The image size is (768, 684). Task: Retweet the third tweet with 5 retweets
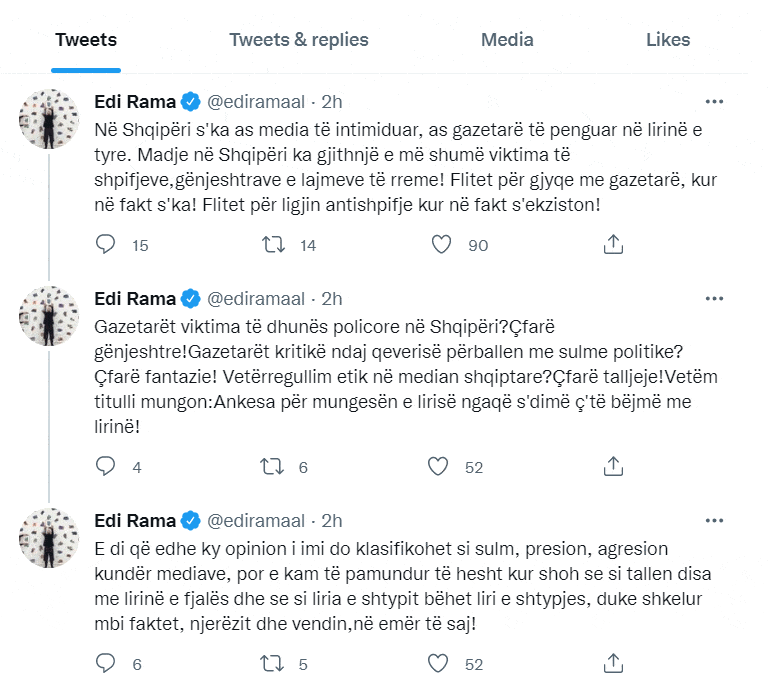[x=273, y=663]
